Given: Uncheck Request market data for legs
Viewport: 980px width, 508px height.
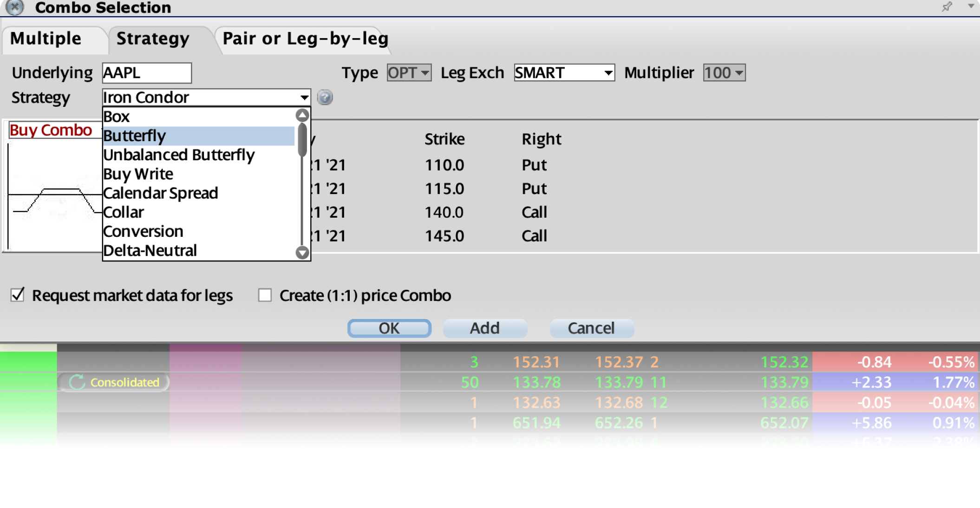Looking at the screenshot, I should (18, 295).
